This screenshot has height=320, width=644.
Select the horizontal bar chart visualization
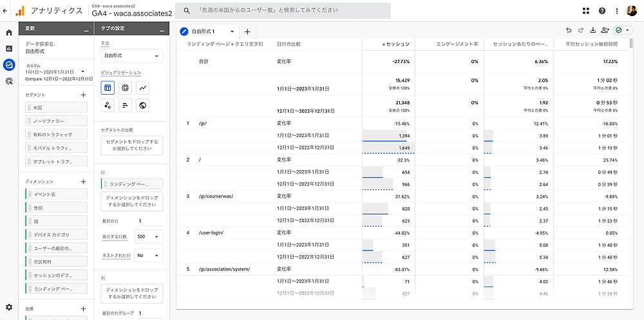point(126,105)
